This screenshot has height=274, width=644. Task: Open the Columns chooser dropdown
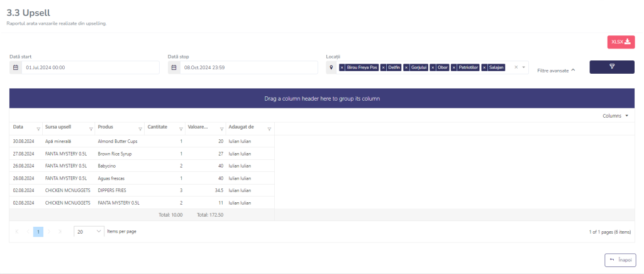[615, 116]
